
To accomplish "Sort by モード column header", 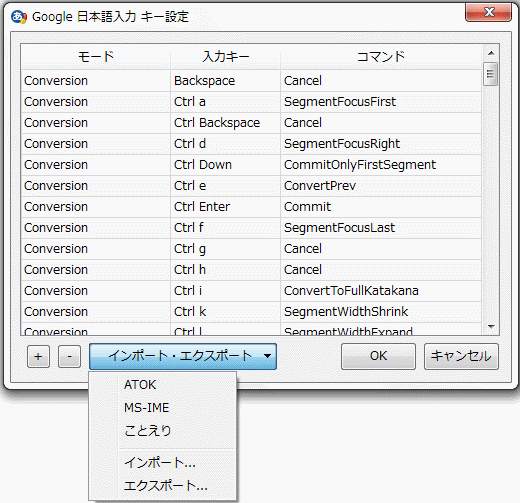I will tap(96, 57).
